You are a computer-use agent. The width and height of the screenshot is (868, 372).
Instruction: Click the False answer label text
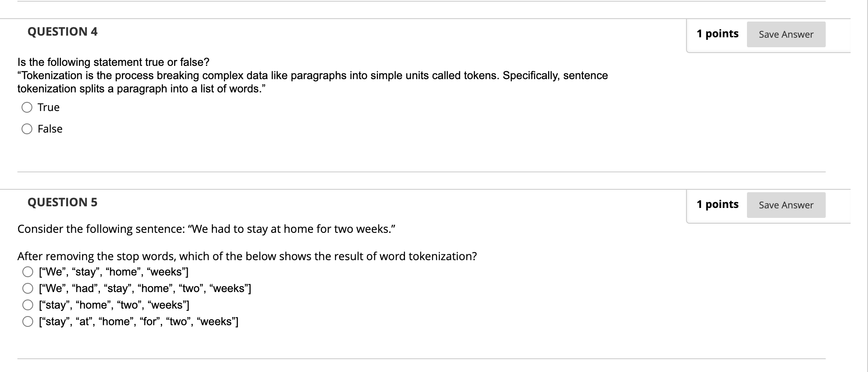tap(50, 129)
